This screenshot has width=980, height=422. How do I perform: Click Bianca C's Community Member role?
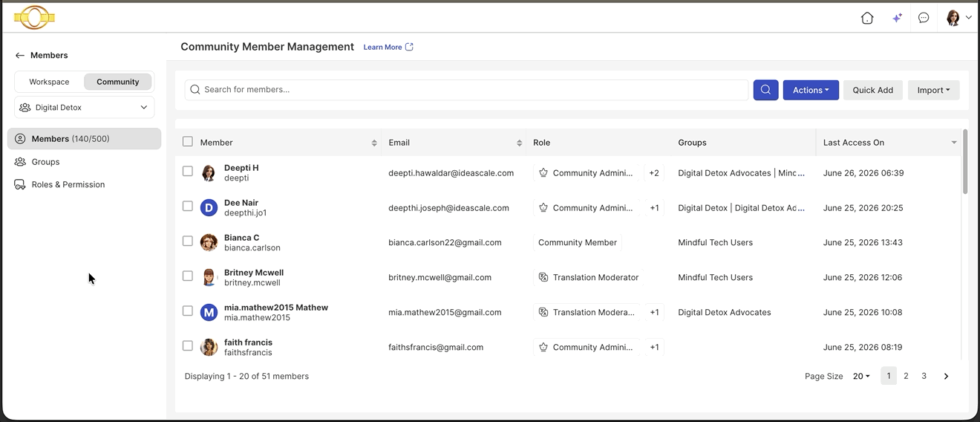coord(578,243)
